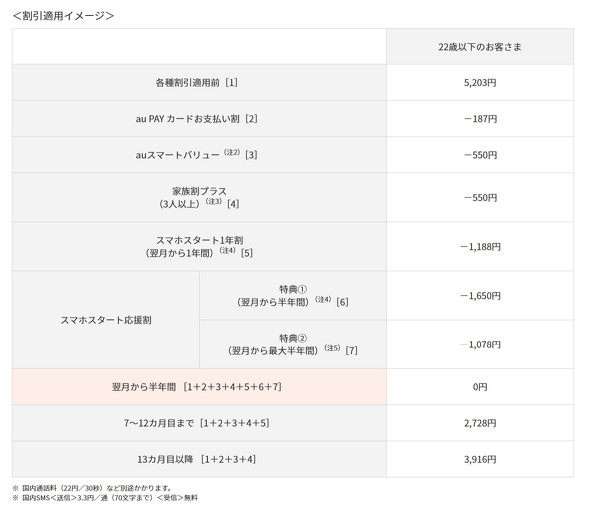Select the column header 22歳以下のお客さま
Viewport: 590px width, 508px height.
tap(480, 47)
